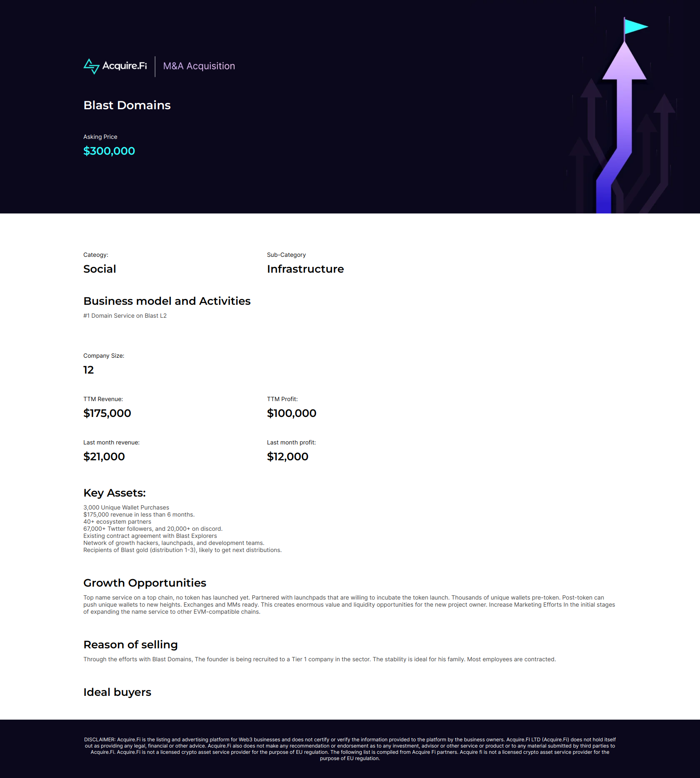This screenshot has width=700, height=778.
Task: Click the last month profit $12,000
Action: pos(287,457)
